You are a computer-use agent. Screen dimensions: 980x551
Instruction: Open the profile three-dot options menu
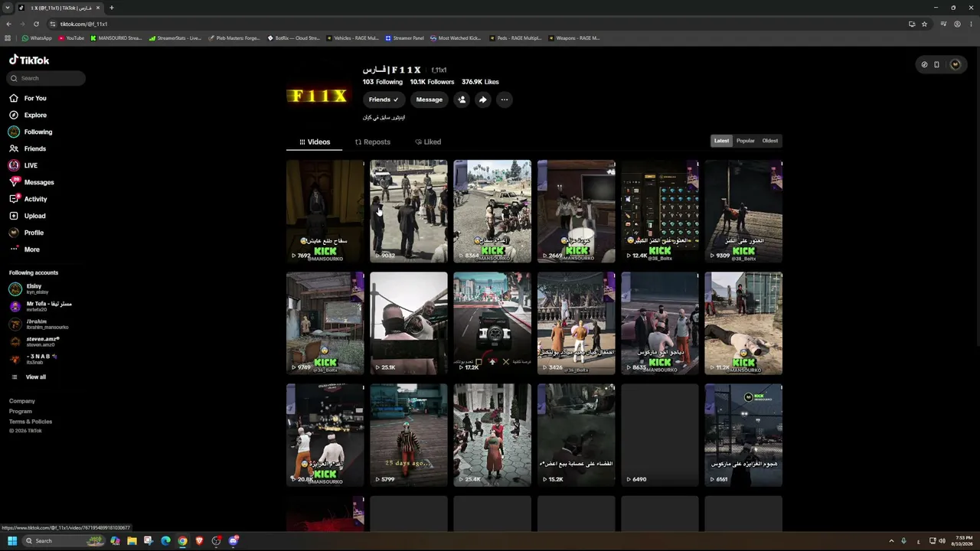click(x=504, y=99)
